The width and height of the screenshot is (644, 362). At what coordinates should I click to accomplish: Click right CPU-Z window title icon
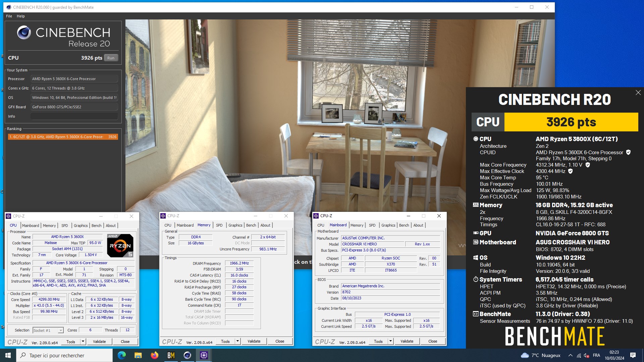316,216
